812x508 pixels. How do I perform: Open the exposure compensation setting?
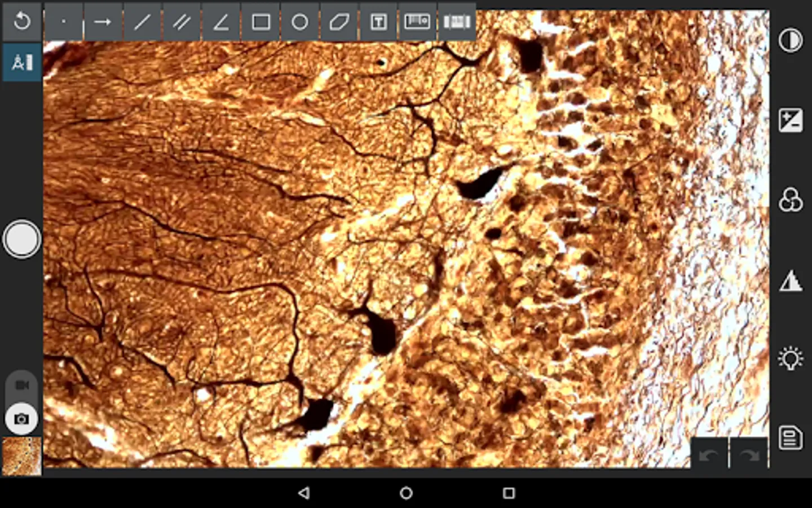(x=791, y=120)
